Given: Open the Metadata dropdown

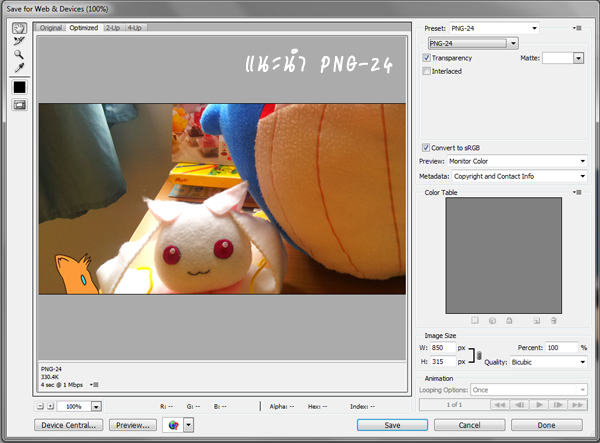Looking at the screenshot, I should [519, 176].
